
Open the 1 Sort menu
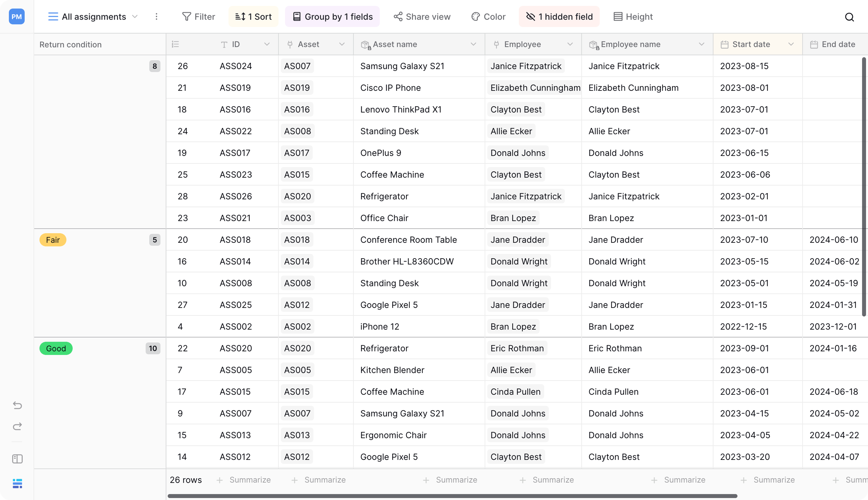click(253, 16)
